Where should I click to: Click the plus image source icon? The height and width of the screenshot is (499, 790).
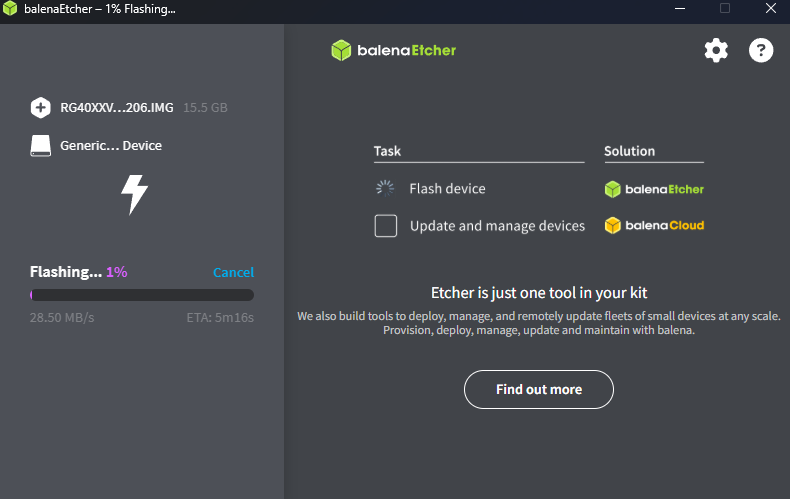coord(41,107)
